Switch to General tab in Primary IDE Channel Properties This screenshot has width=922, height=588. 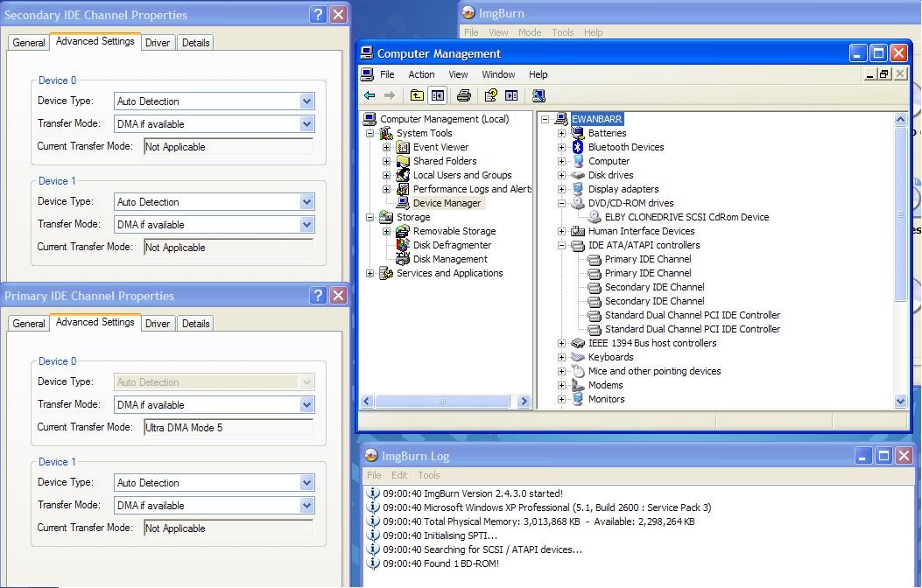29,323
